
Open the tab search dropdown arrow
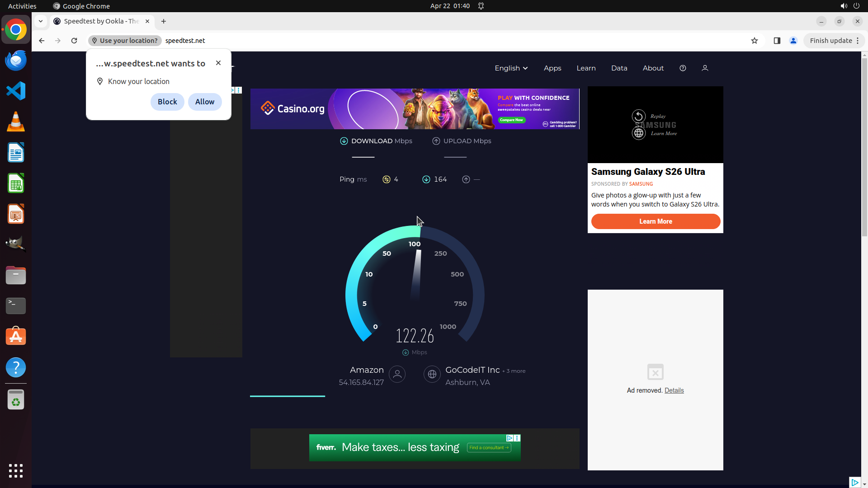pos(41,21)
